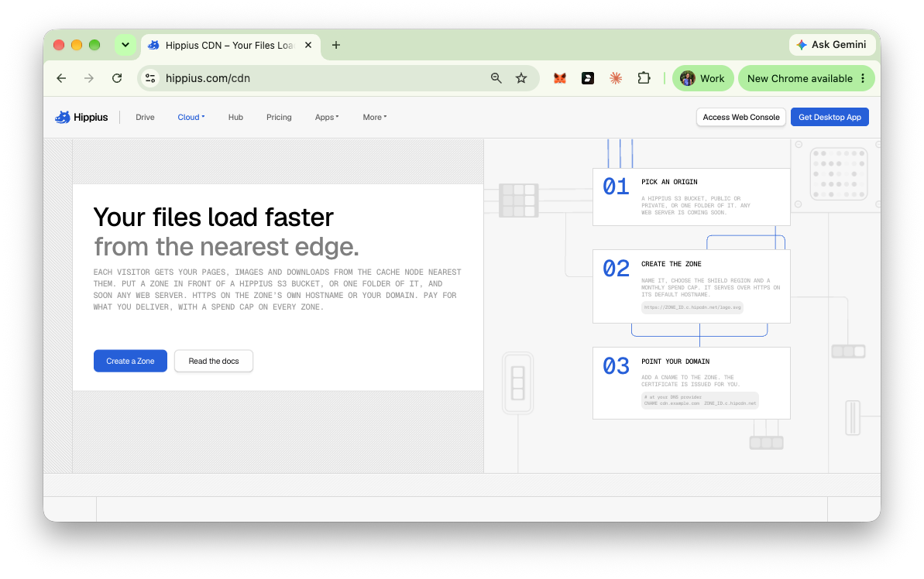Click the CNAME code snippet in step 03

pos(700,400)
